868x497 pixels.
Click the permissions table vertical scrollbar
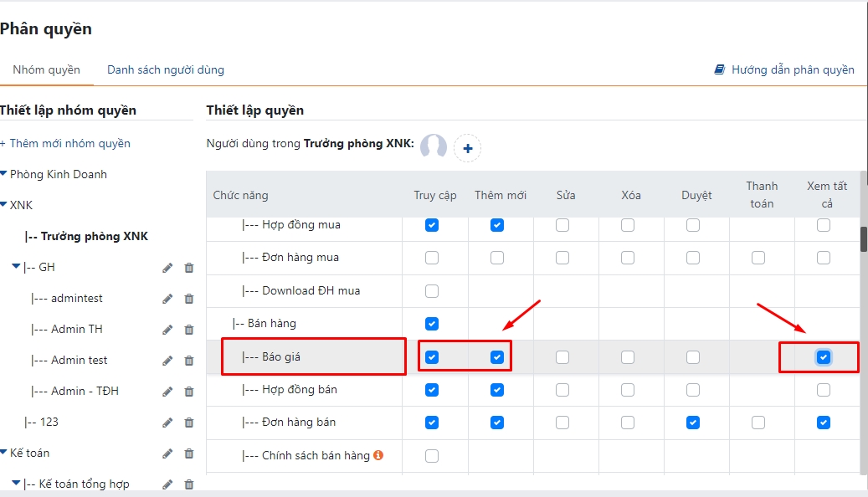coord(864,239)
